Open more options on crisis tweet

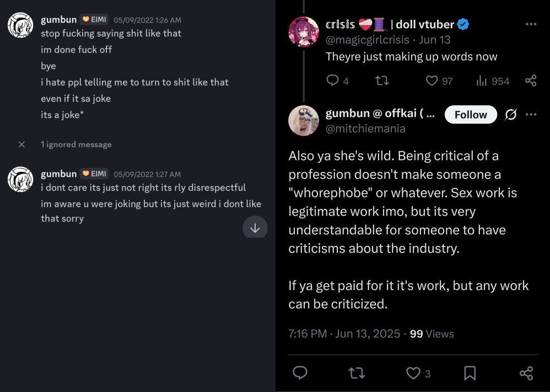point(531,24)
